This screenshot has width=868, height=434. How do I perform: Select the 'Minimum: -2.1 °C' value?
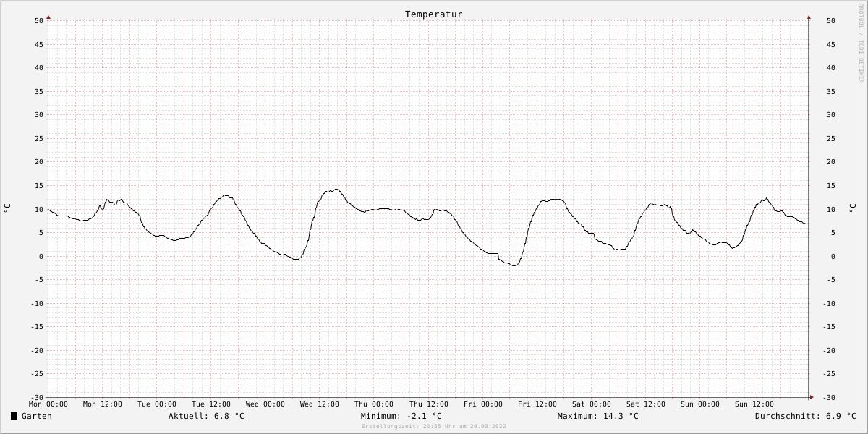(x=401, y=416)
